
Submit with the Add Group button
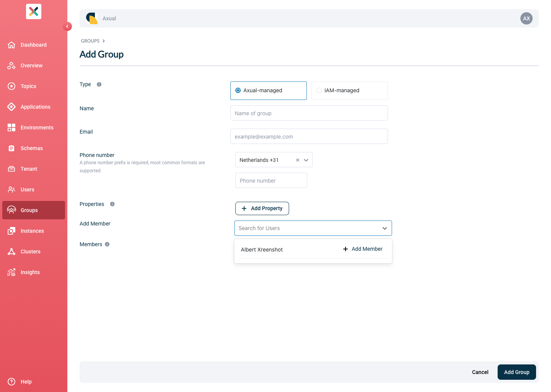coord(517,372)
